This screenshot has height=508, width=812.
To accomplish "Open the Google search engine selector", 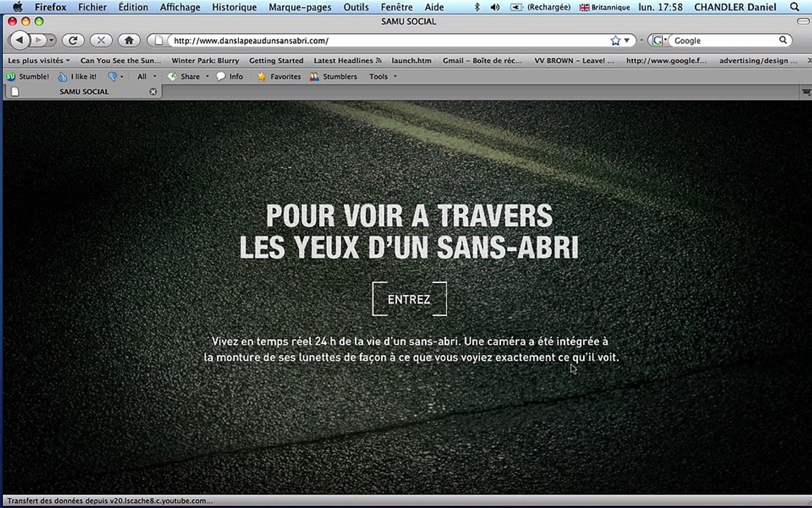I will pyautogui.click(x=659, y=40).
